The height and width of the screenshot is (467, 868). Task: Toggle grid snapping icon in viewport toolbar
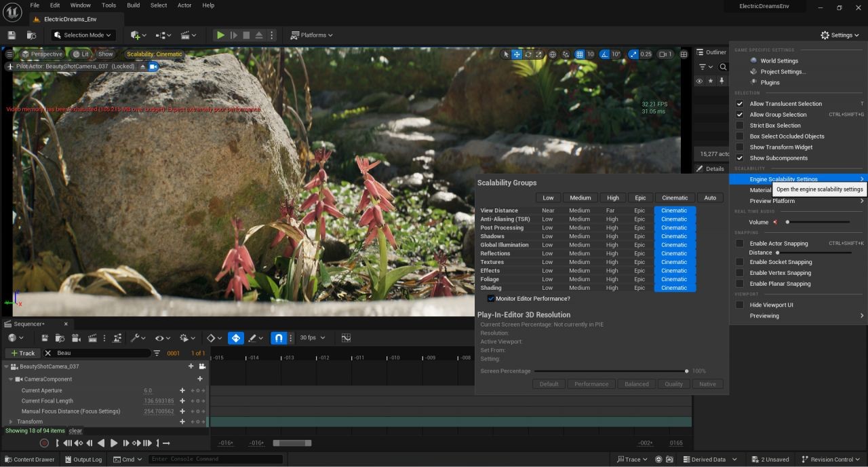click(579, 54)
